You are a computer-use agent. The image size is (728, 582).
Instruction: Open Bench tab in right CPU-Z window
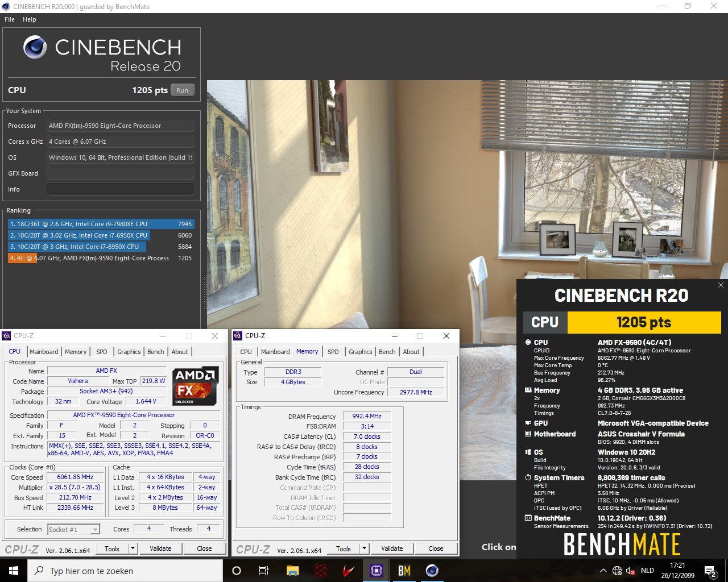[x=387, y=352]
